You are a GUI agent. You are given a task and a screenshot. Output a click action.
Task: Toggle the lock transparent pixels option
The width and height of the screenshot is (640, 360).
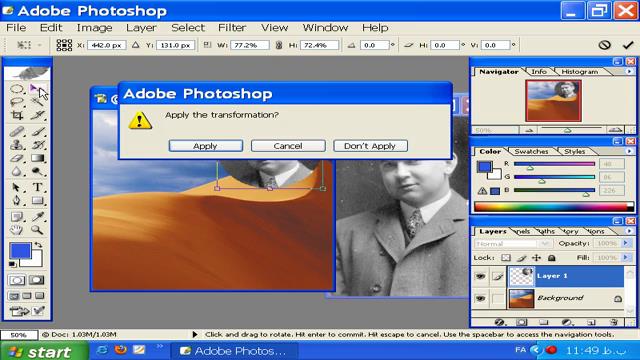(506, 258)
